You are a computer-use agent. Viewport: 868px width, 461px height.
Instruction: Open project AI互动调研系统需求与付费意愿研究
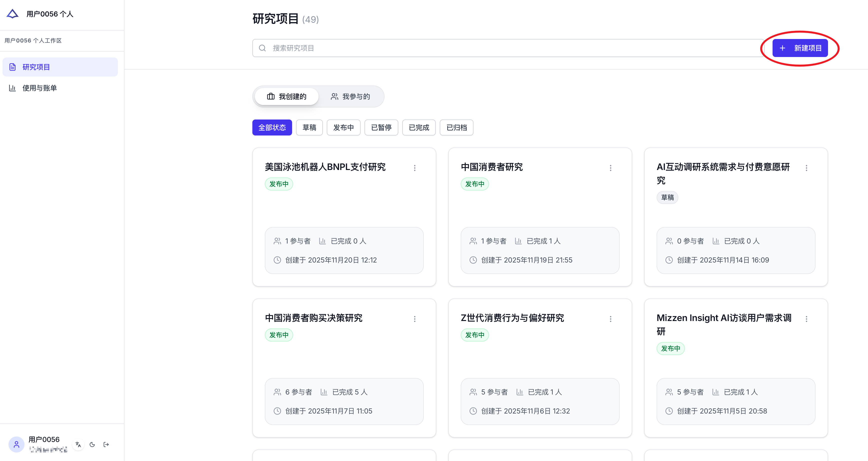(723, 173)
